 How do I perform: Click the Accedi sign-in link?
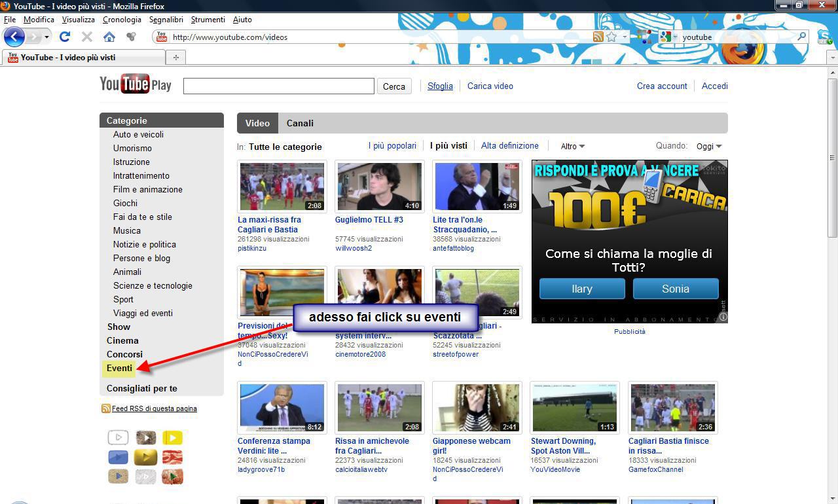pos(715,86)
